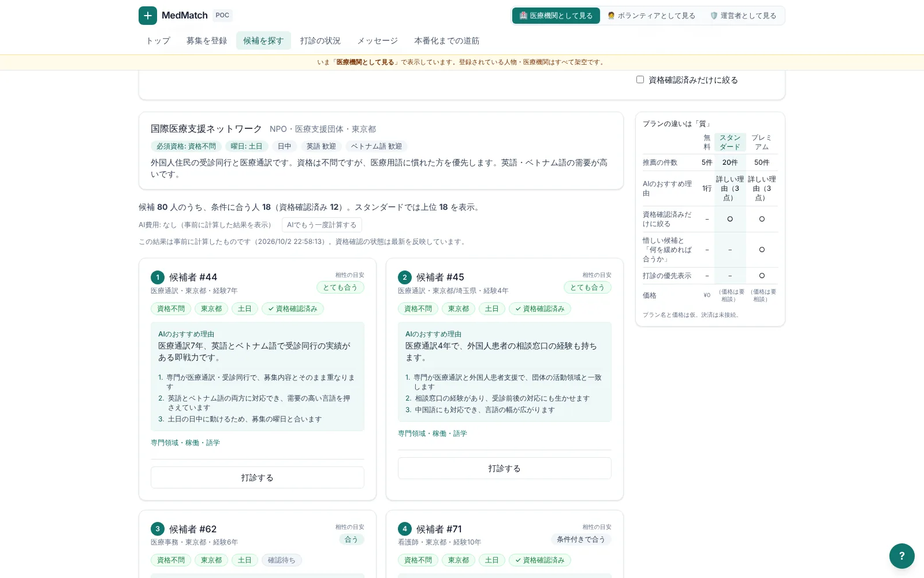Tick the 資格確認済みだけに絞る checkbox

[x=640, y=80]
